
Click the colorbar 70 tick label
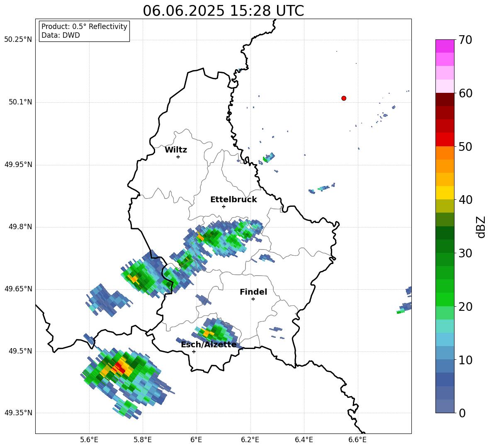[465, 40]
